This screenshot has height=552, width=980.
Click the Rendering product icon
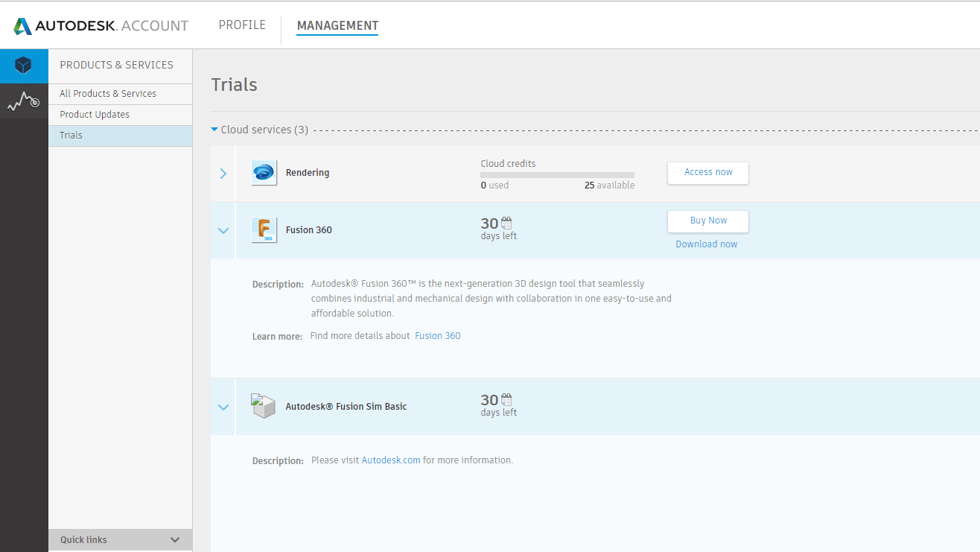[264, 173]
